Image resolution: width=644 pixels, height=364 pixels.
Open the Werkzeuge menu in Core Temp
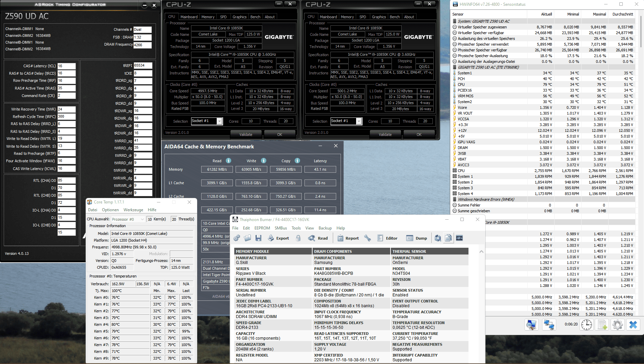point(133,210)
